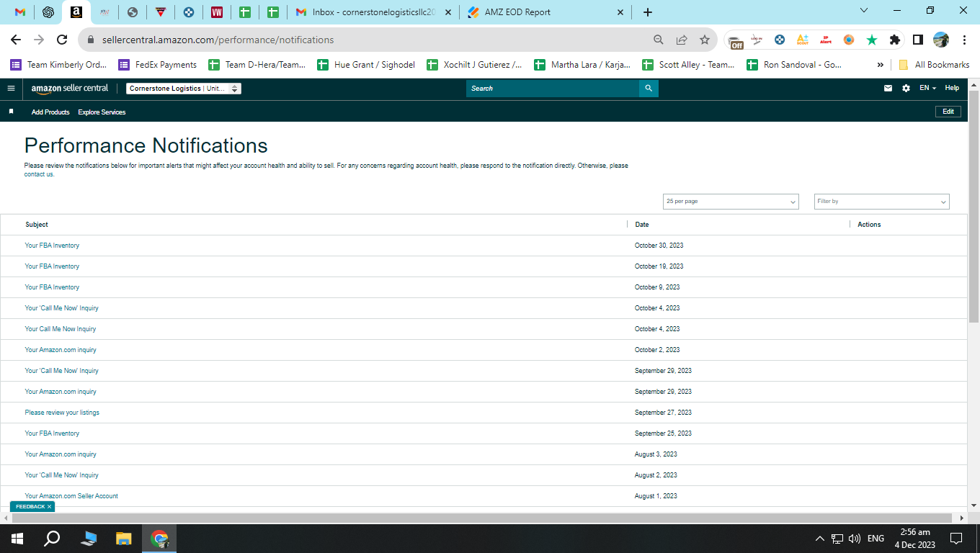Open the Explore Services menu item
Viewport: 980px width, 553px height.
102,112
